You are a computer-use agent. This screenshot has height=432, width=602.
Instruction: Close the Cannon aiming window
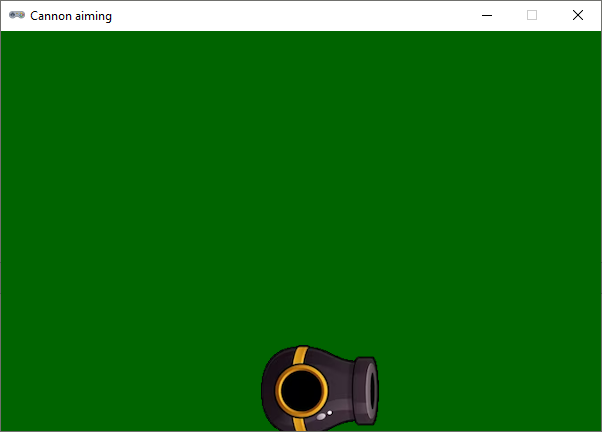(578, 16)
